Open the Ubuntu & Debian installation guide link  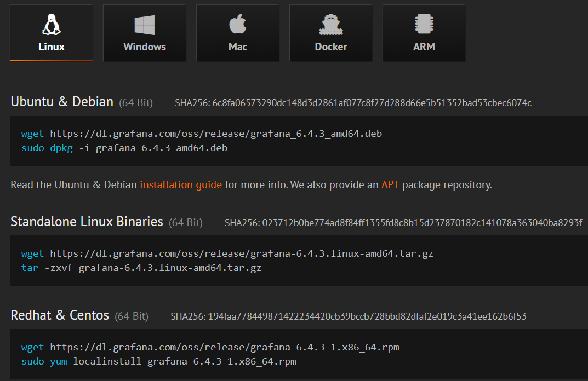(181, 185)
